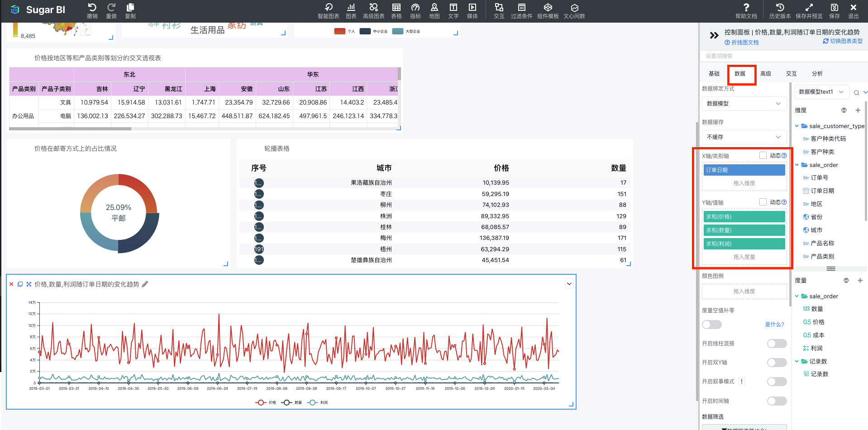Click the 订单日期 X-axis field

point(744,170)
